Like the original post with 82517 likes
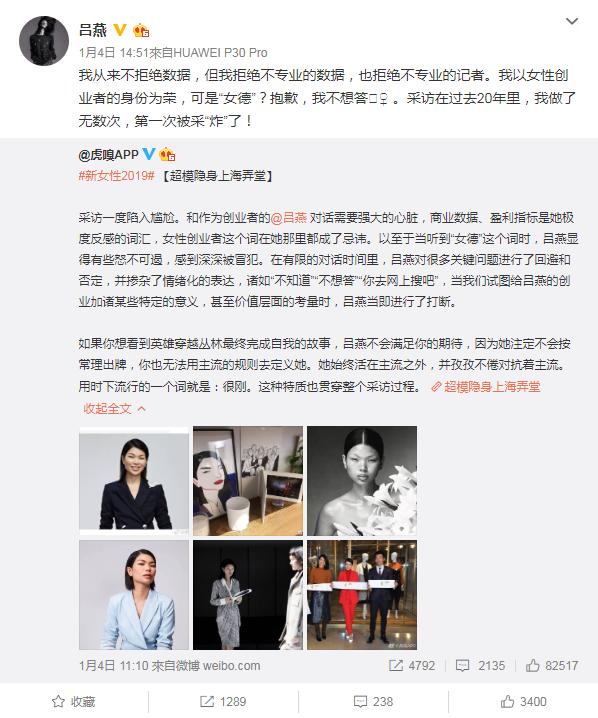This screenshot has width=598, height=718. click(x=552, y=665)
